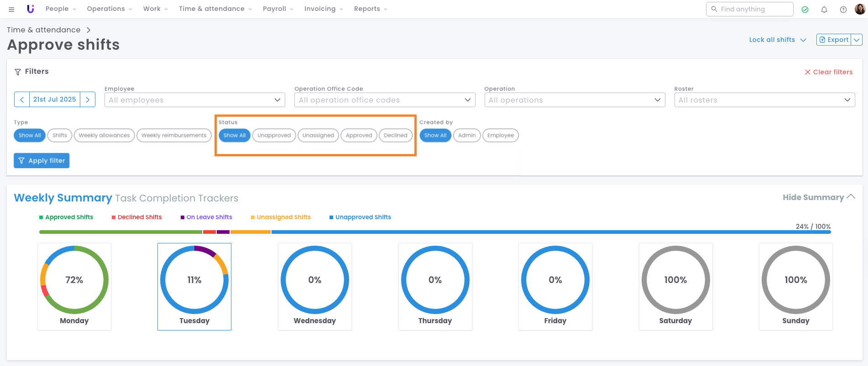Click the help question mark icon
Screen dimensions: 868x366
coord(843,10)
